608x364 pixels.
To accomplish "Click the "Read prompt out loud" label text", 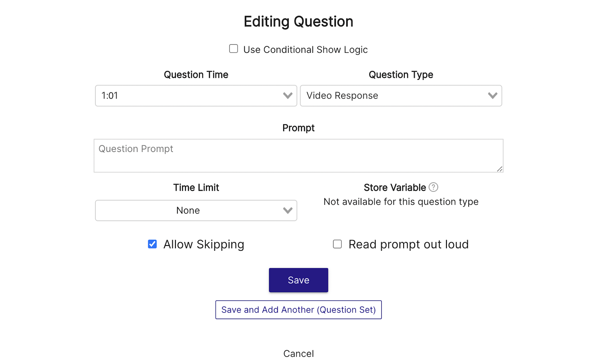I will click(408, 244).
